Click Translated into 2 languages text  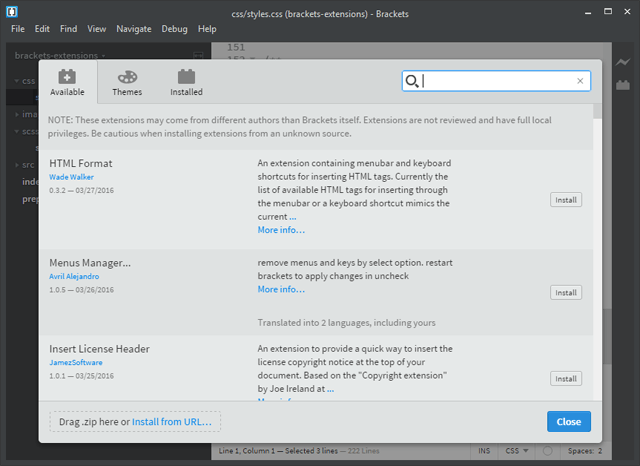pyautogui.click(x=347, y=323)
